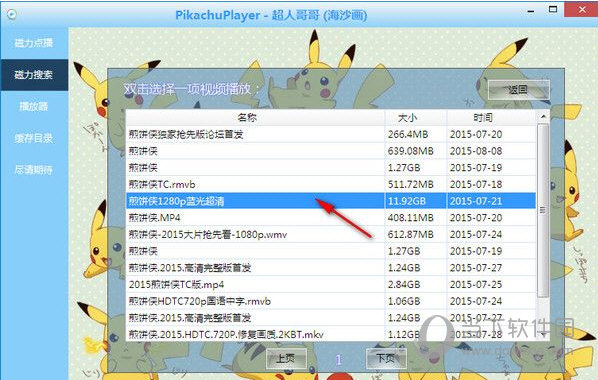Click the 1.06GB size cell
This screenshot has width=598, height=380.
point(416,301)
